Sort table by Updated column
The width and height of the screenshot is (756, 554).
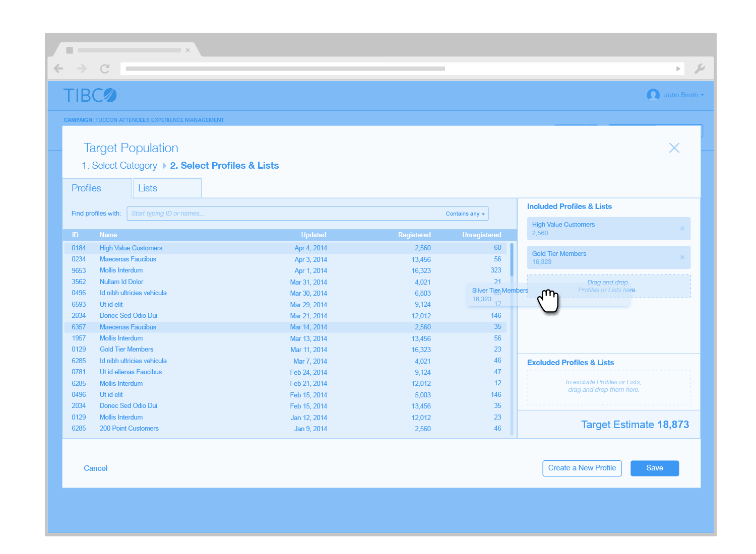313,235
